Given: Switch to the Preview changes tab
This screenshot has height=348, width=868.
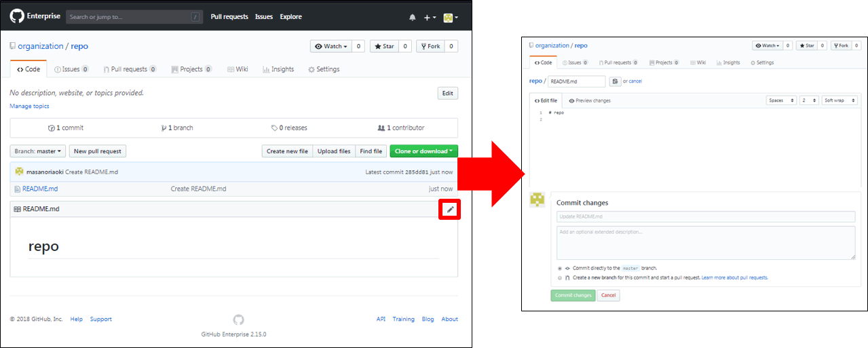Looking at the screenshot, I should [590, 100].
